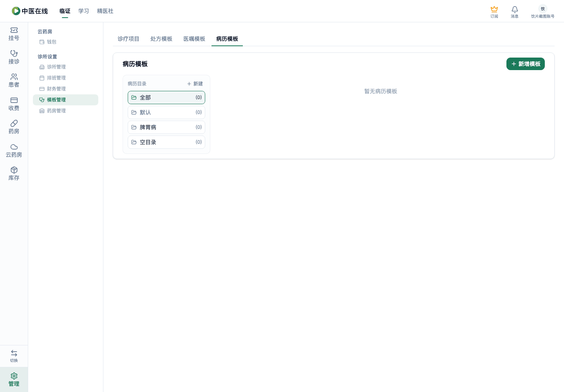Open the 财务管理 settings entry
The width and height of the screenshot is (564, 392).
coord(65,89)
